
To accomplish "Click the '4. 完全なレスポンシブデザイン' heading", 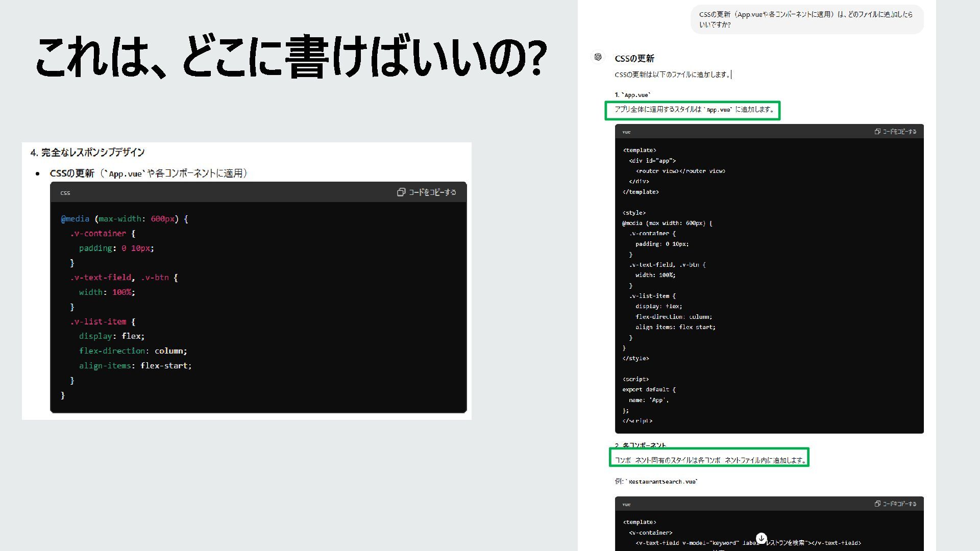I will click(87, 153).
